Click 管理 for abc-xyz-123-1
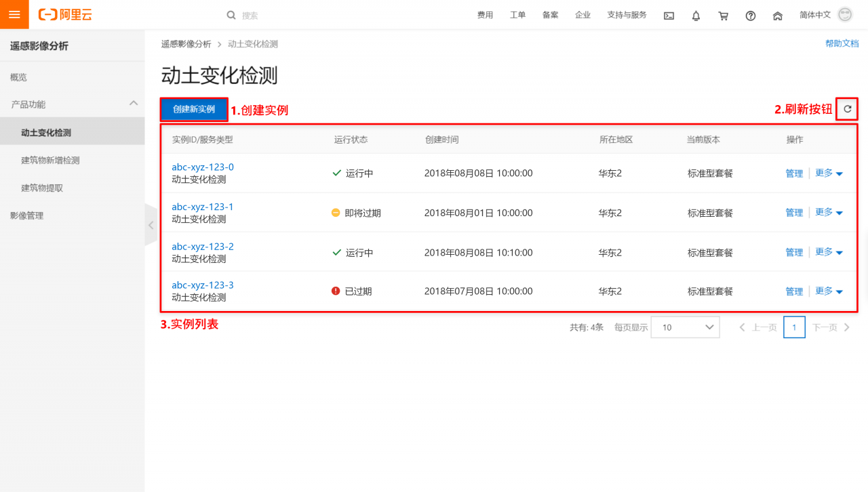Image resolution: width=868 pixels, height=492 pixels. tap(794, 213)
